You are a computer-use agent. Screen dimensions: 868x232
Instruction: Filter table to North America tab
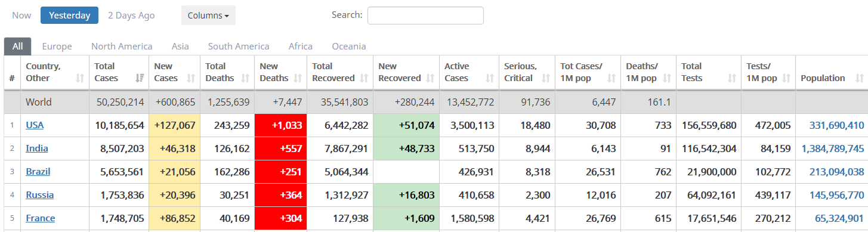[122, 46]
